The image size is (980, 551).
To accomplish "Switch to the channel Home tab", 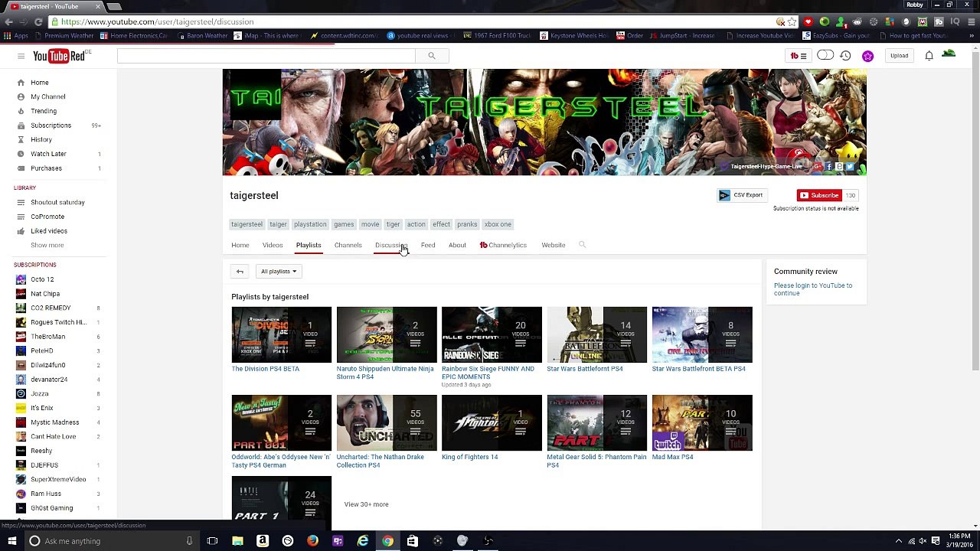I will pos(240,245).
